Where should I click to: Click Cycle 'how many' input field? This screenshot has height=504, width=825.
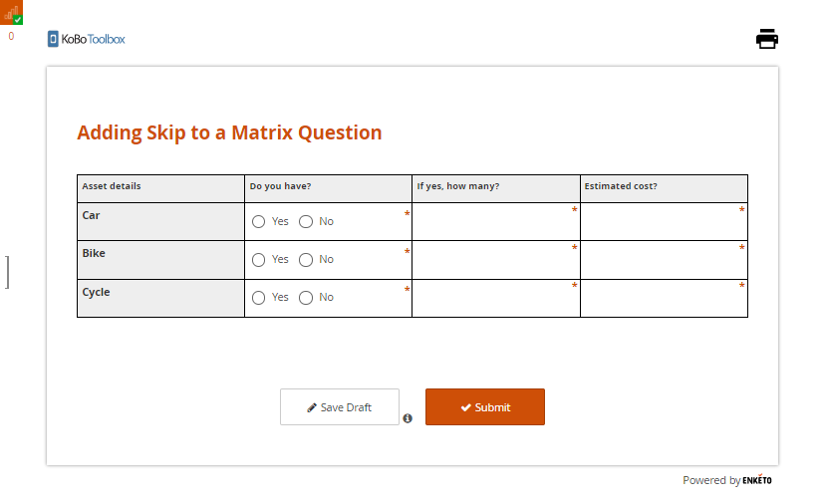[495, 298]
